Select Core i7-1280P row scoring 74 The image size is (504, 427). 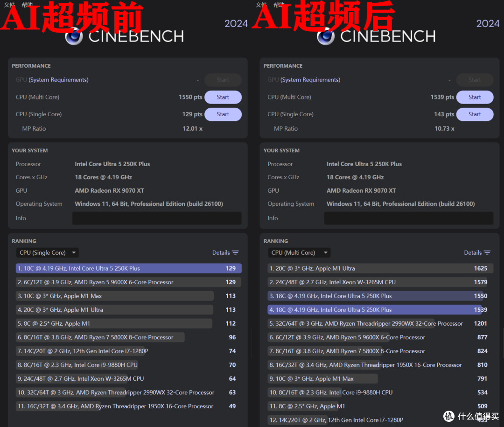(129, 351)
